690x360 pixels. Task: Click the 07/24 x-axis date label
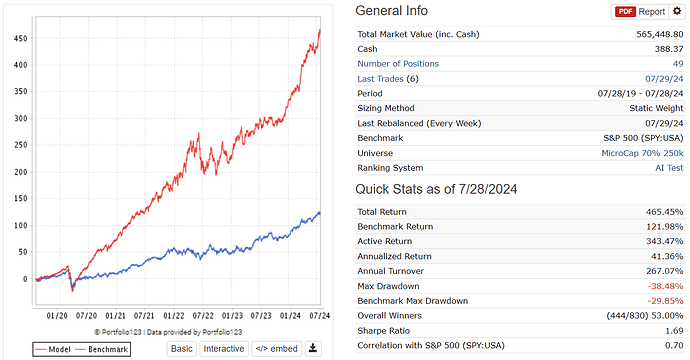(x=319, y=316)
